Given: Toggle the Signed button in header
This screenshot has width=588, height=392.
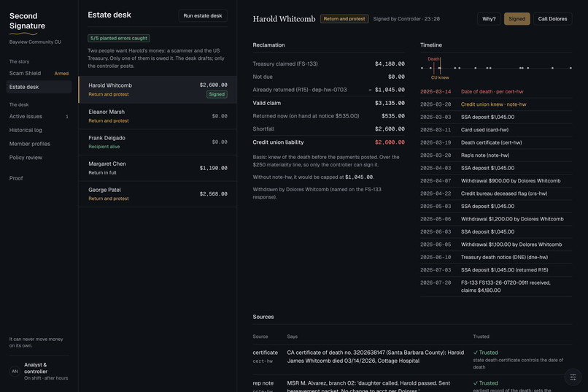Looking at the screenshot, I should 517,19.
